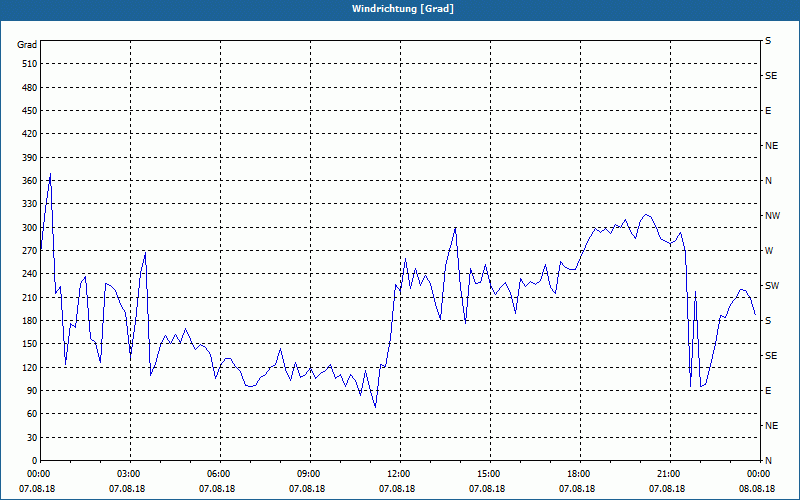Image resolution: width=800 pixels, height=500 pixels.
Task: Click the SW compass direction label
Action: 772,286
